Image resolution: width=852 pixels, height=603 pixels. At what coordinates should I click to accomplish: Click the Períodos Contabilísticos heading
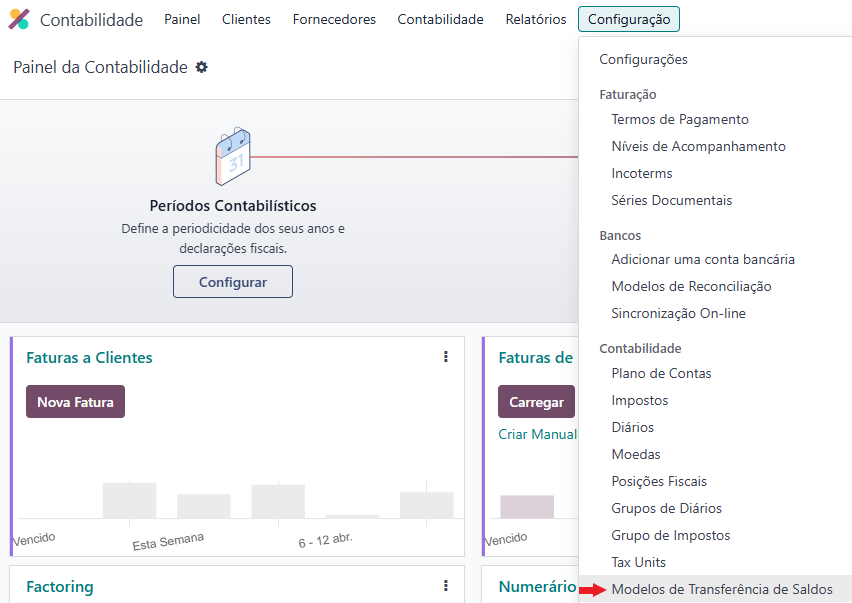point(233,206)
